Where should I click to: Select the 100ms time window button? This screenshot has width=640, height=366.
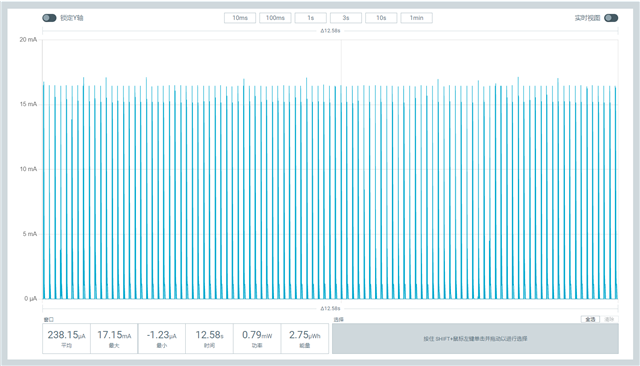275,18
